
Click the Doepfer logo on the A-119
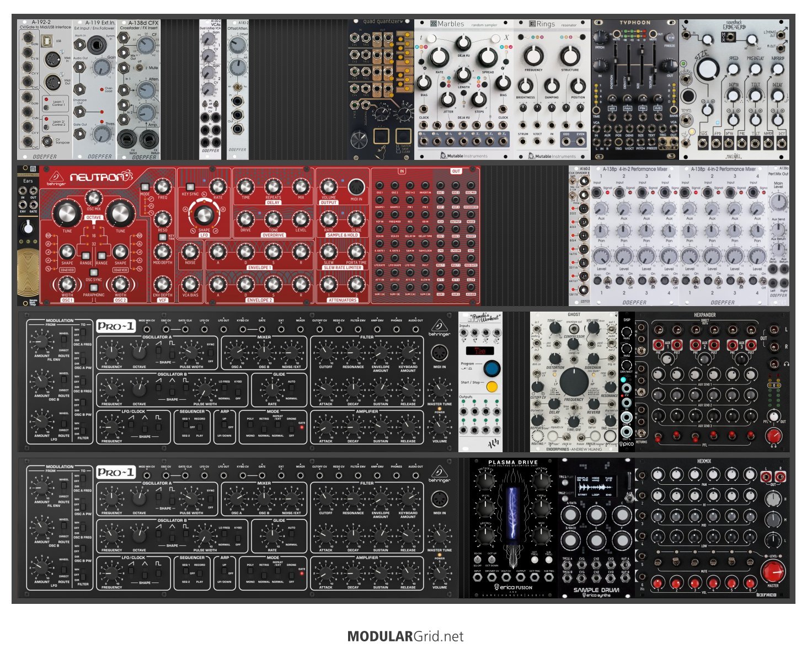coord(100,156)
